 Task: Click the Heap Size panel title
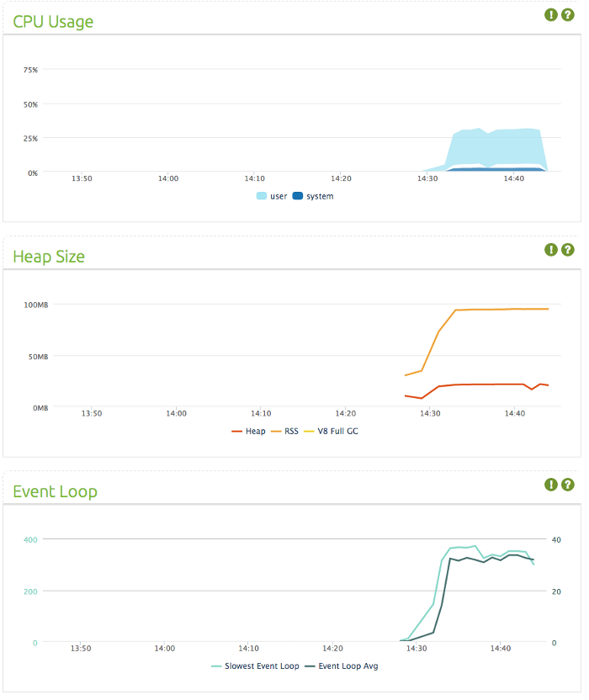point(49,257)
